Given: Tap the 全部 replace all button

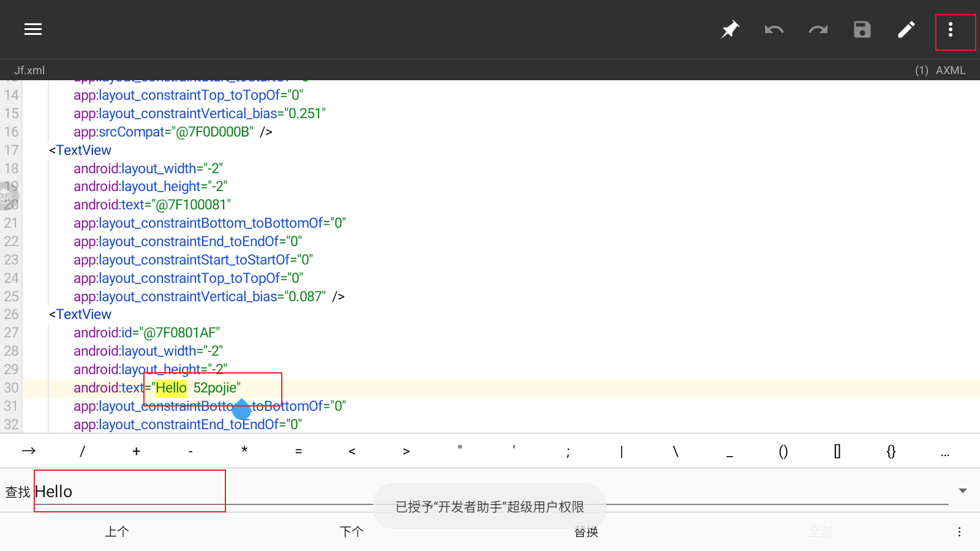Looking at the screenshot, I should (821, 531).
